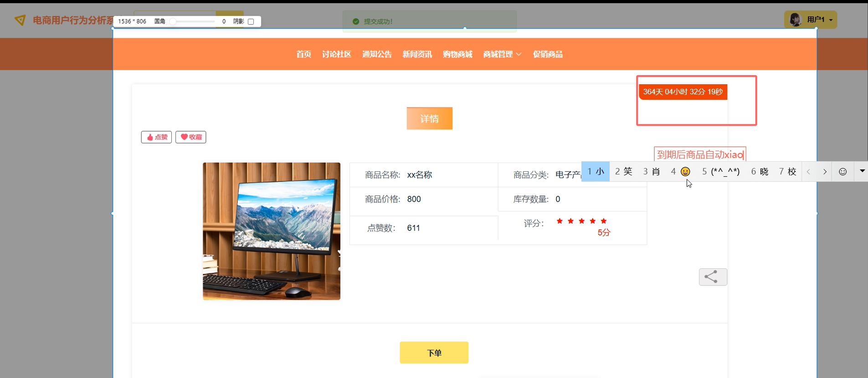Select the 新闻资讯 nav item
Screen dimensions: 868x378
click(417, 54)
